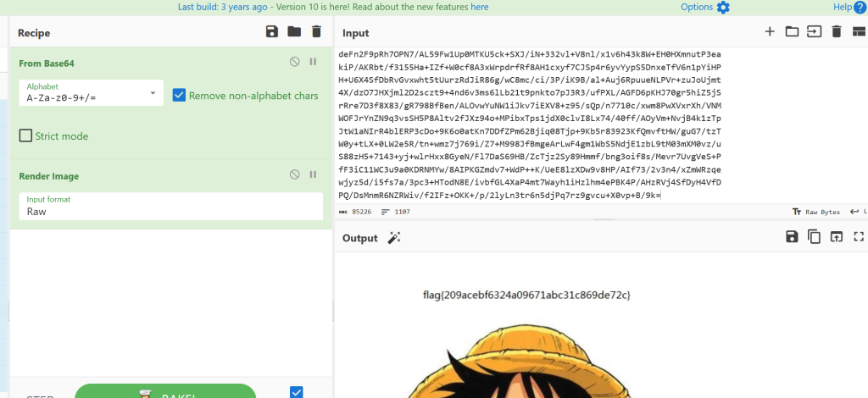Viewport: 868px width, 398px height.
Task: Save the current recipe
Action: point(271,32)
